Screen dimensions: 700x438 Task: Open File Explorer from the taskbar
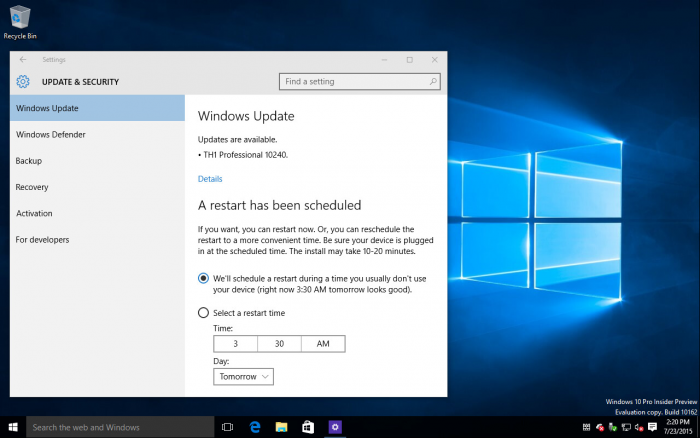(281, 427)
